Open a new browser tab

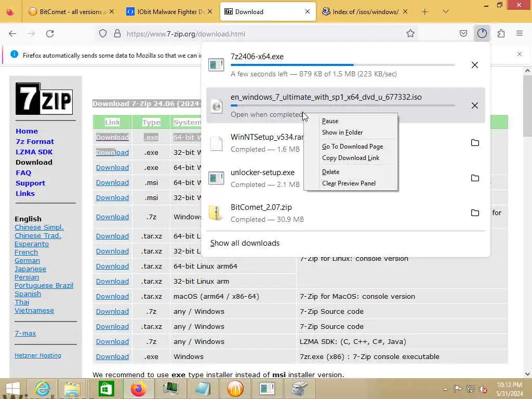424,11
